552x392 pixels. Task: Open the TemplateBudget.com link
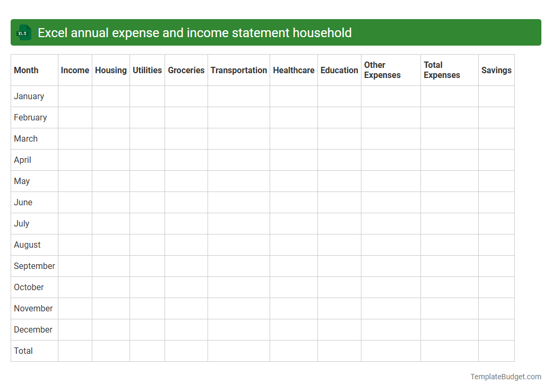[505, 377]
